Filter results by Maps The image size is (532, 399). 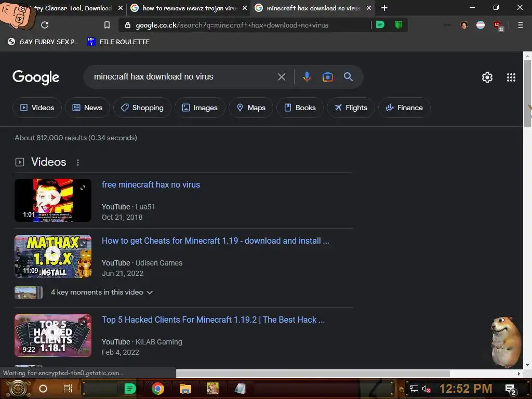click(251, 108)
